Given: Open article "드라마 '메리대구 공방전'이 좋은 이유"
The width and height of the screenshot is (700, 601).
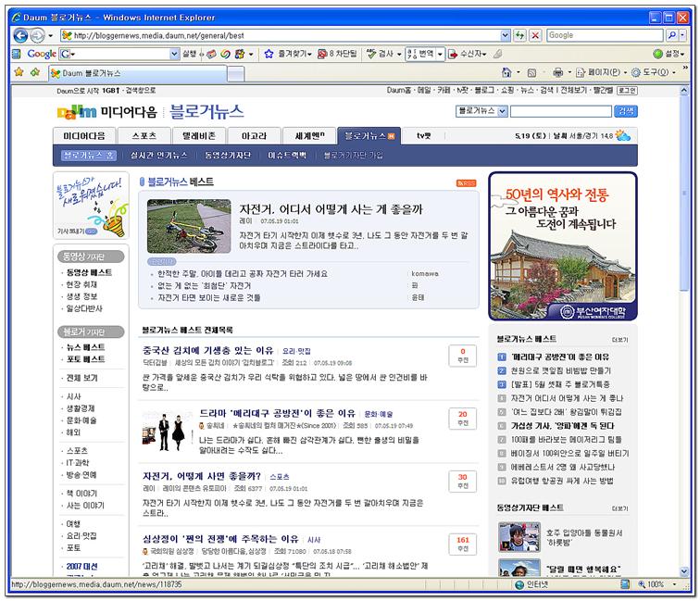Looking at the screenshot, I should (x=277, y=413).
